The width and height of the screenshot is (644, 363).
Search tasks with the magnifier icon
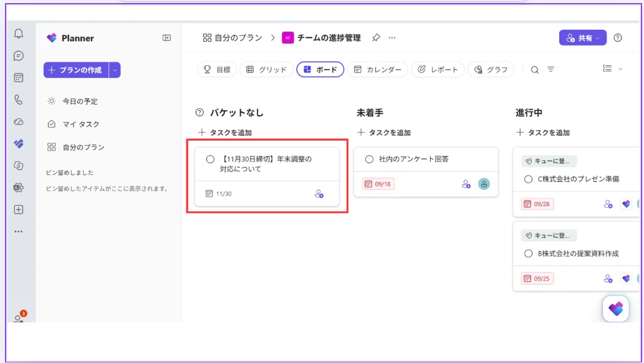(x=534, y=70)
